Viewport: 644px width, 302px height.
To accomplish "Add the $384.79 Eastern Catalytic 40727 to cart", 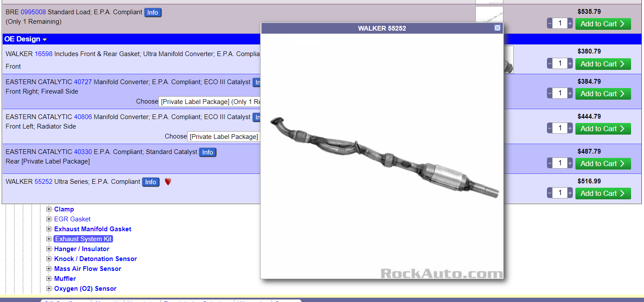I will 603,94.
